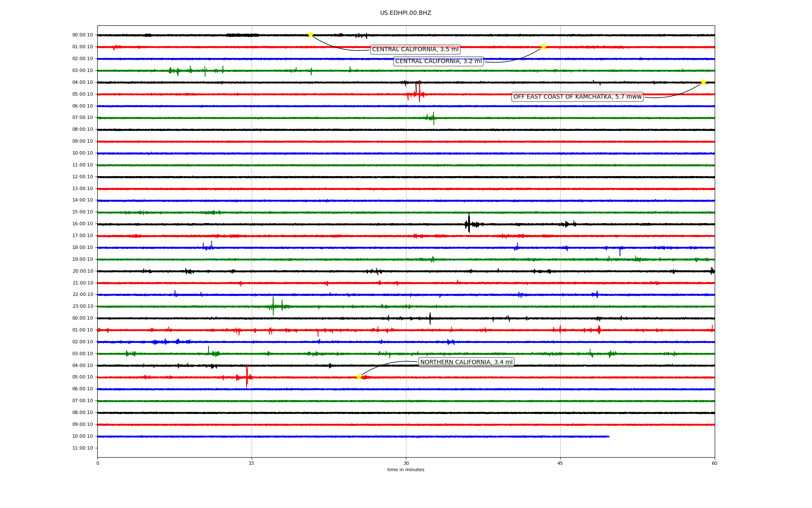
Task: Click the red spike on the upper 05:00:10 trace
Action: [419, 92]
